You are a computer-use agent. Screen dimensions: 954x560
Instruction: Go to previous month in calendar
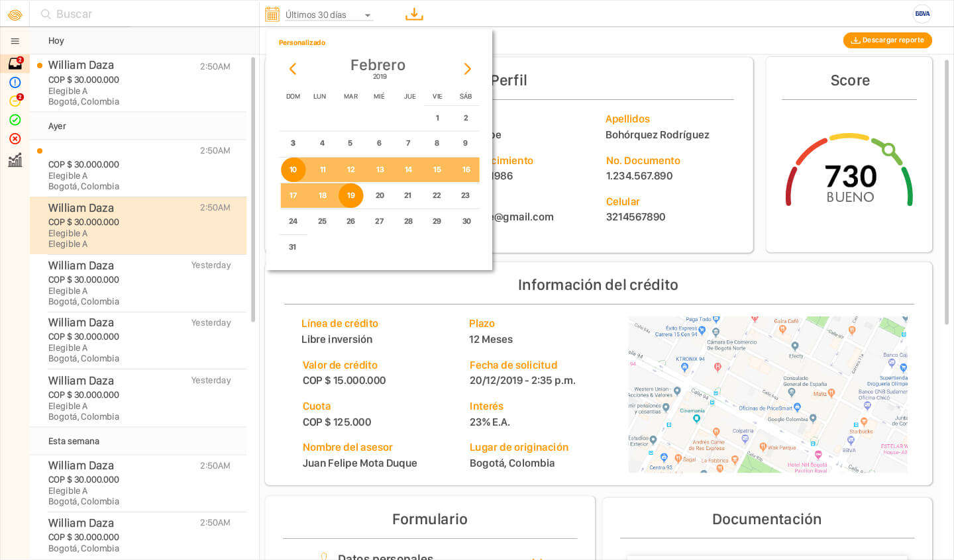tap(292, 69)
